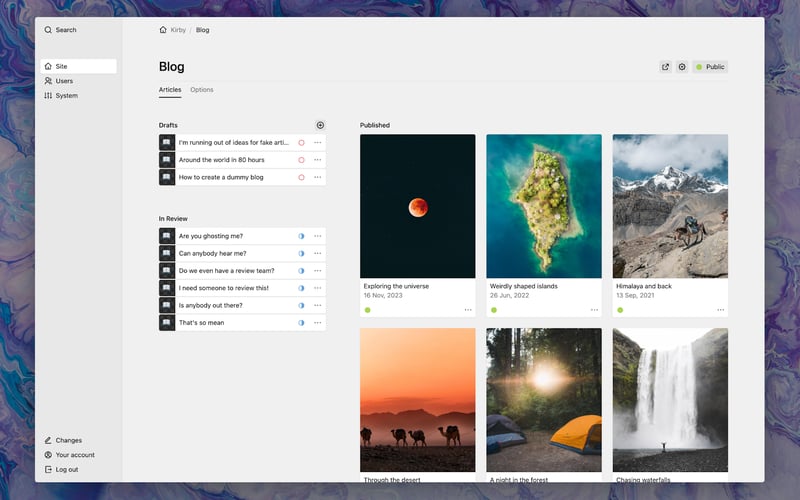Switch to the Articles tab
This screenshot has height=500, width=800.
(x=170, y=90)
